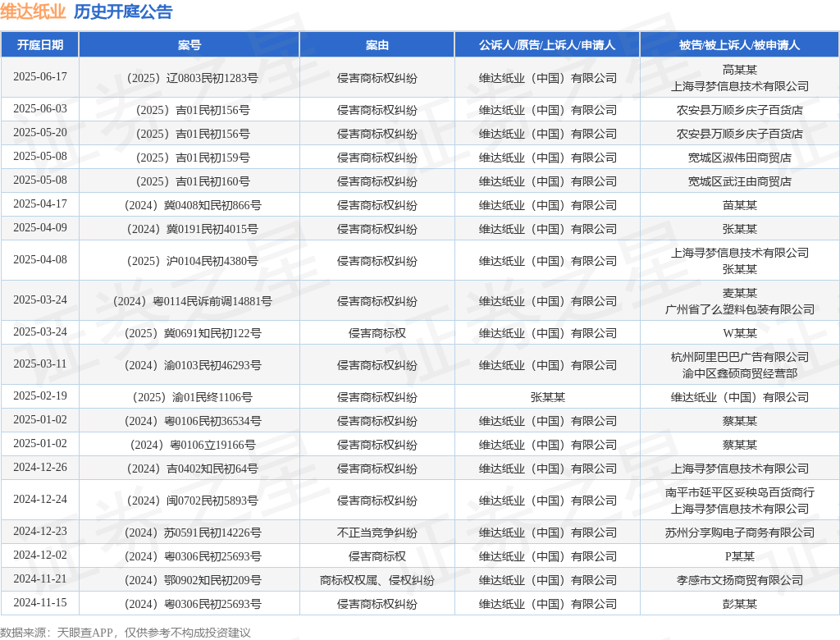Select the date 2024-12-23

[x=40, y=531]
